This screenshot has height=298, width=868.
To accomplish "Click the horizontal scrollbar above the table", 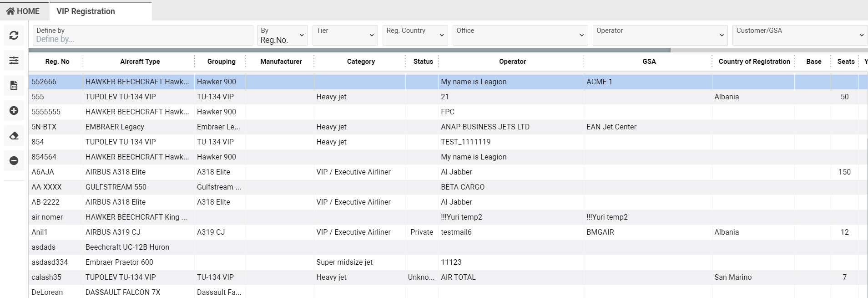I will click(x=349, y=50).
